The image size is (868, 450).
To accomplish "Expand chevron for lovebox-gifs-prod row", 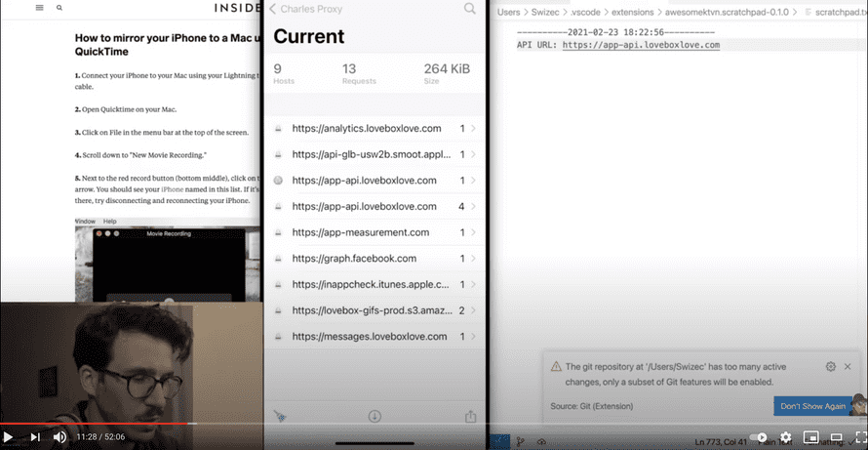I will click(x=473, y=310).
